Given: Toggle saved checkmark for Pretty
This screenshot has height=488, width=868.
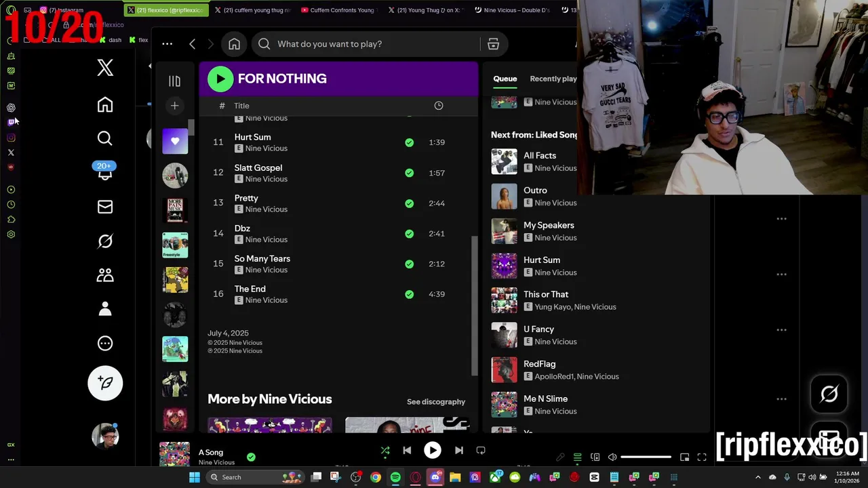Looking at the screenshot, I should (x=409, y=203).
